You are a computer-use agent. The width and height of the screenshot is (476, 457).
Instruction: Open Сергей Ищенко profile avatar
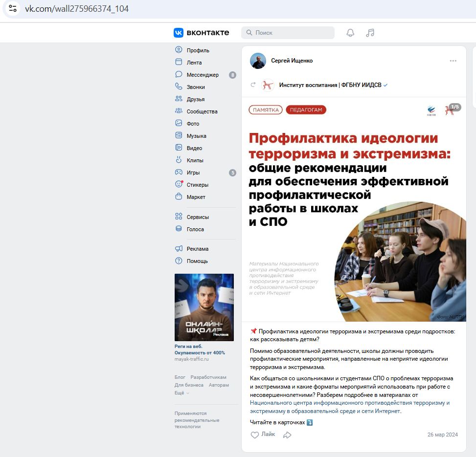[x=258, y=61]
